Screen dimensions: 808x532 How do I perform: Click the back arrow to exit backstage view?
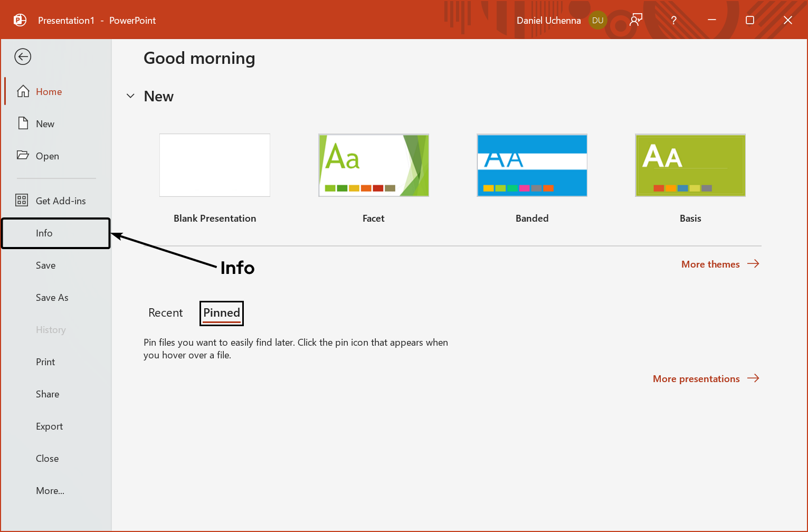23,56
